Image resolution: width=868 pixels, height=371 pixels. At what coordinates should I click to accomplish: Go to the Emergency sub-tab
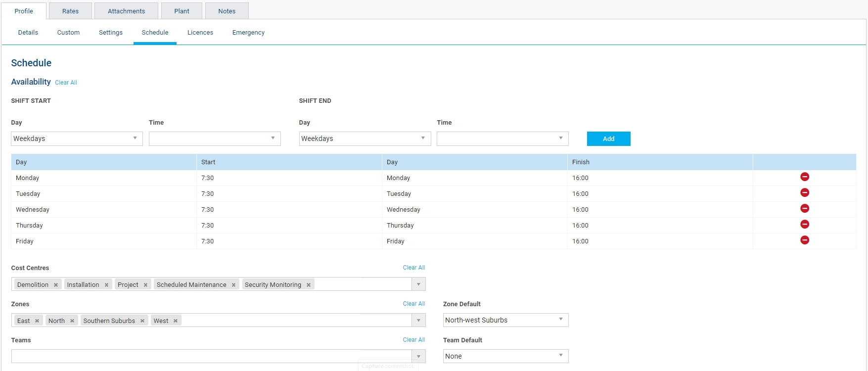point(248,33)
